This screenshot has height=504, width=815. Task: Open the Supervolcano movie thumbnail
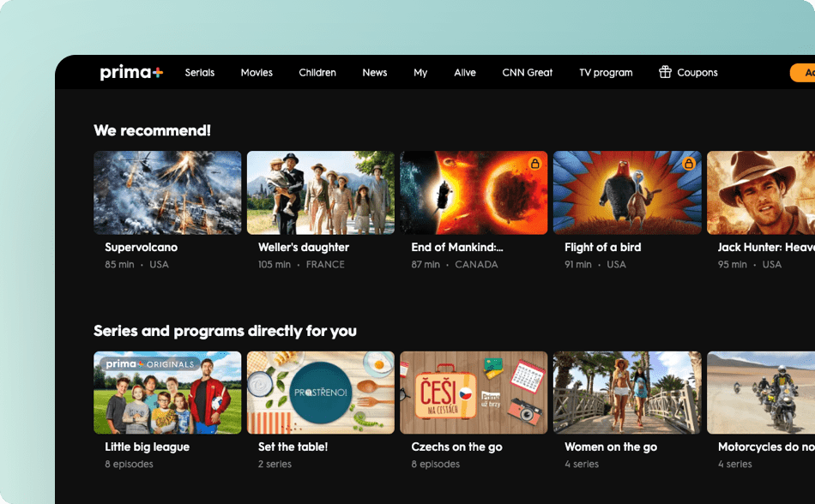[167, 193]
